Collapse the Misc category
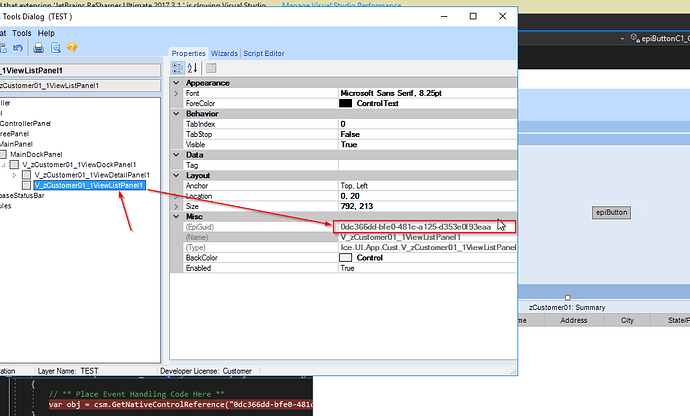 [x=176, y=217]
